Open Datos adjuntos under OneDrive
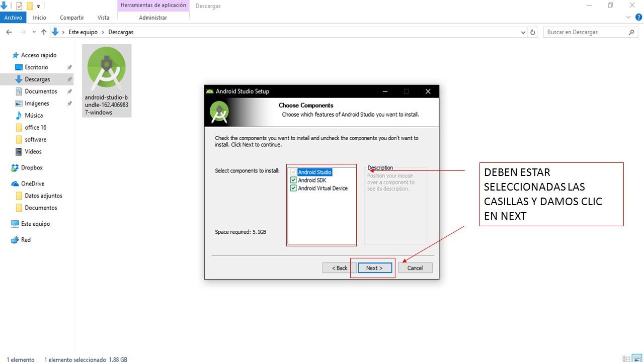The image size is (644, 362). coord(43,196)
